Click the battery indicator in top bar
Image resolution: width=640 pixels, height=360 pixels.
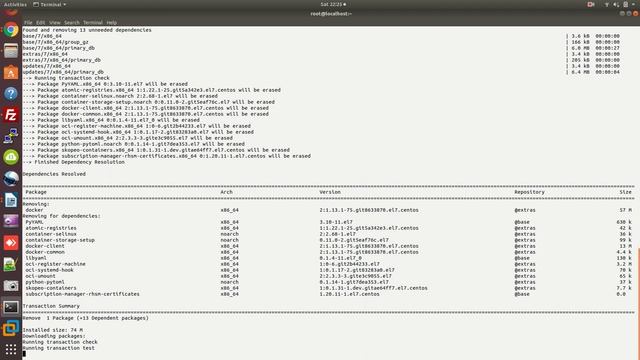(x=625, y=4)
